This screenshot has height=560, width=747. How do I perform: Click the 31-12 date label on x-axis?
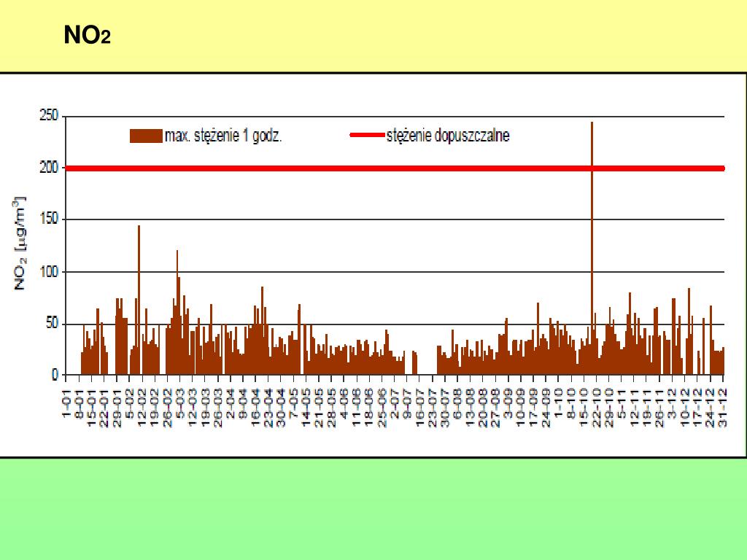coord(722,403)
